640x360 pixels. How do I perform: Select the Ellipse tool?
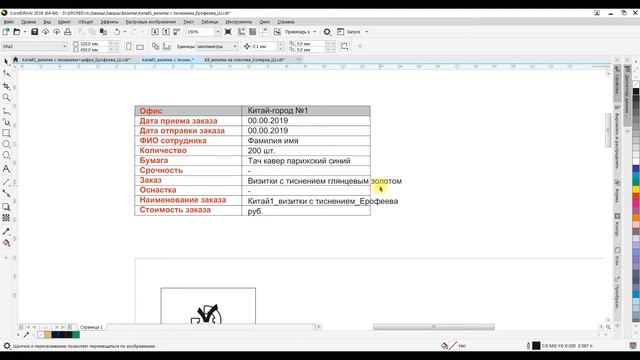(x=6, y=144)
